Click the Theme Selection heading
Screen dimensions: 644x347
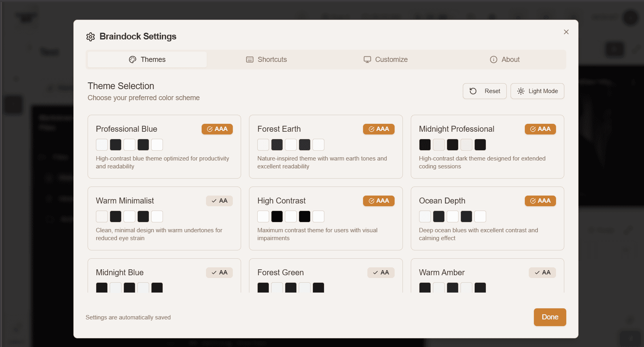tap(121, 86)
